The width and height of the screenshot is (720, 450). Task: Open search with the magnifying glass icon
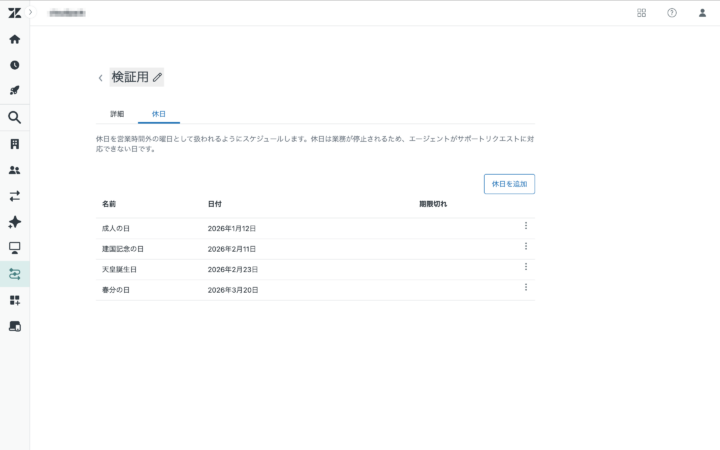click(14, 117)
